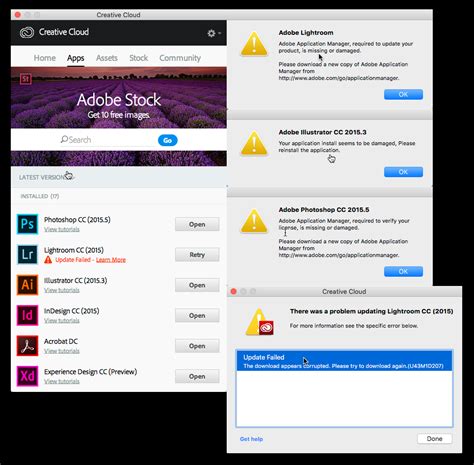Click the InDesign Id app icon
The image size is (474, 465).
point(27,315)
